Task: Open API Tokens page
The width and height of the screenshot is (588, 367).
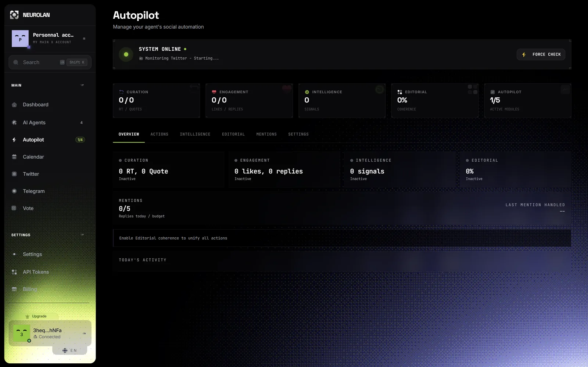Action: click(x=36, y=272)
